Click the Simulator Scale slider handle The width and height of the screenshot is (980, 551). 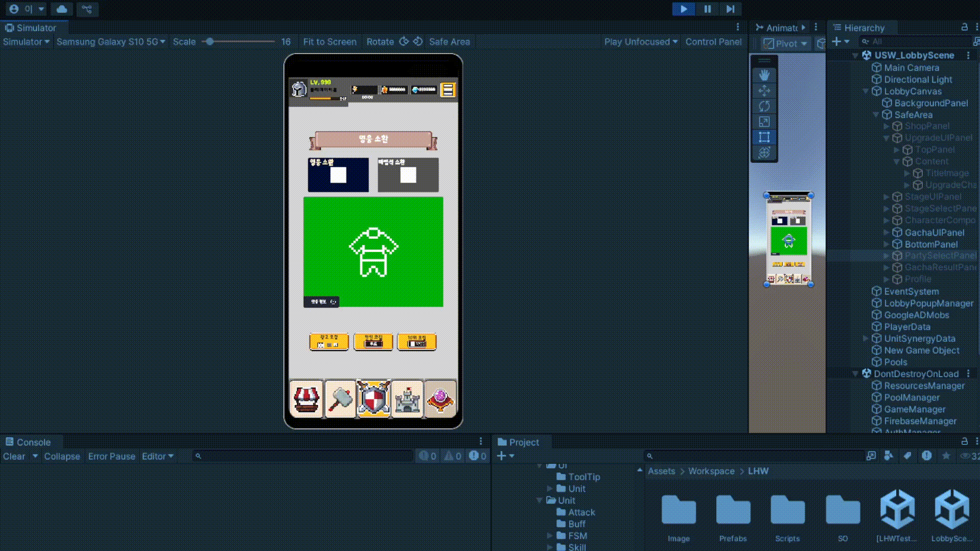click(210, 42)
